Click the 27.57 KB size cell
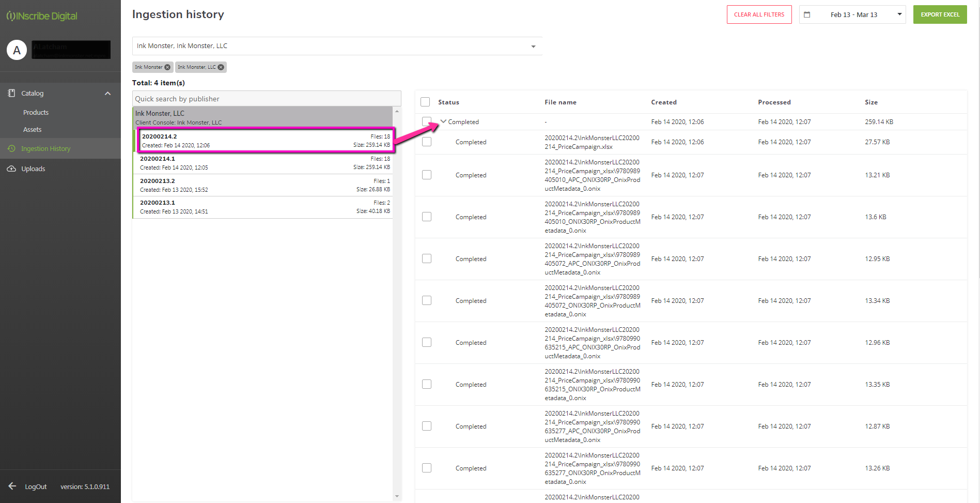This screenshot has width=980, height=503. [x=877, y=142]
